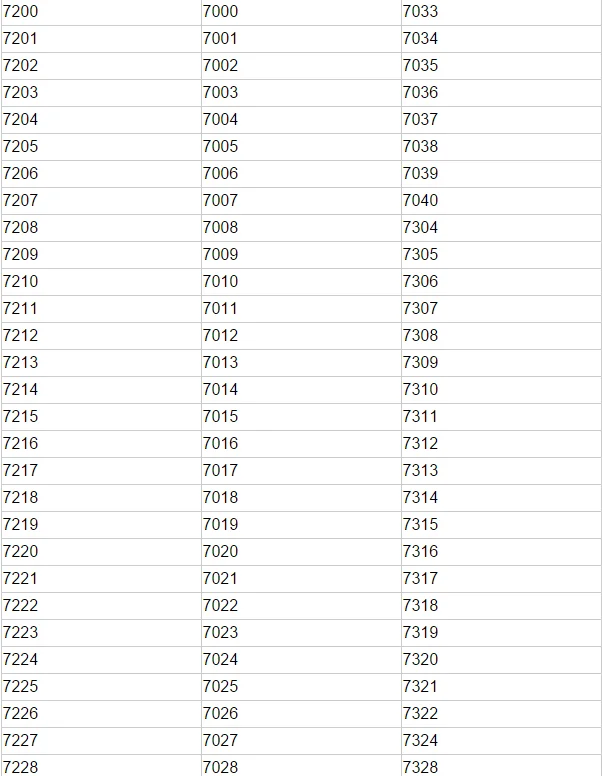The width and height of the screenshot is (602, 776).
Task: Select the 7304 cell
Action: (x=421, y=228)
